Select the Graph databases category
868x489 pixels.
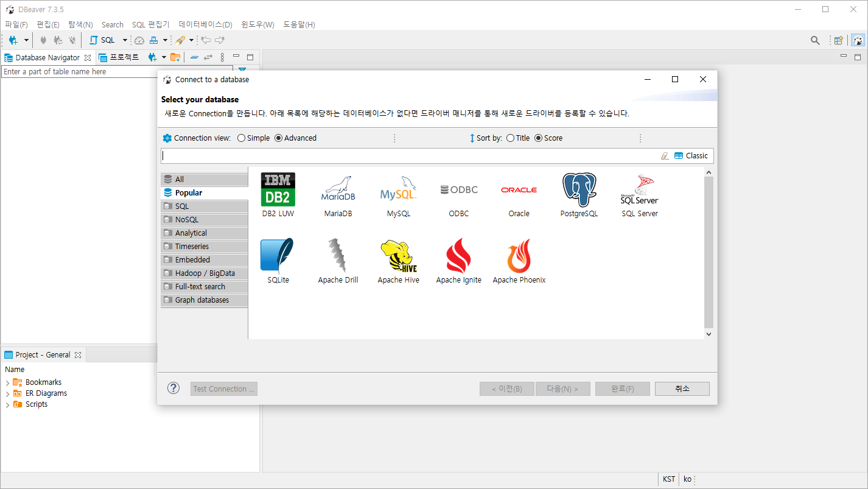tap(205, 300)
